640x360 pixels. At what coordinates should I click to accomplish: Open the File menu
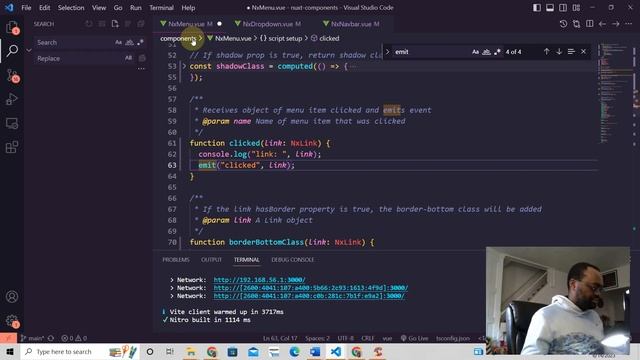pyautogui.click(x=26, y=8)
